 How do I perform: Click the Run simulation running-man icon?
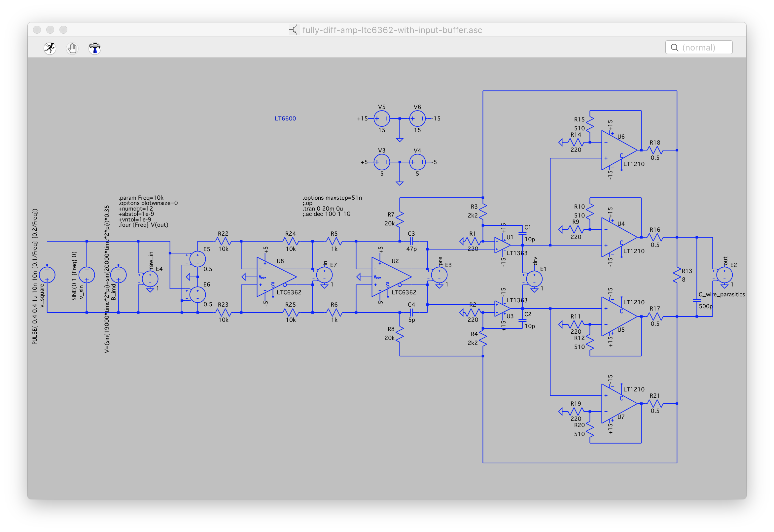[50, 48]
